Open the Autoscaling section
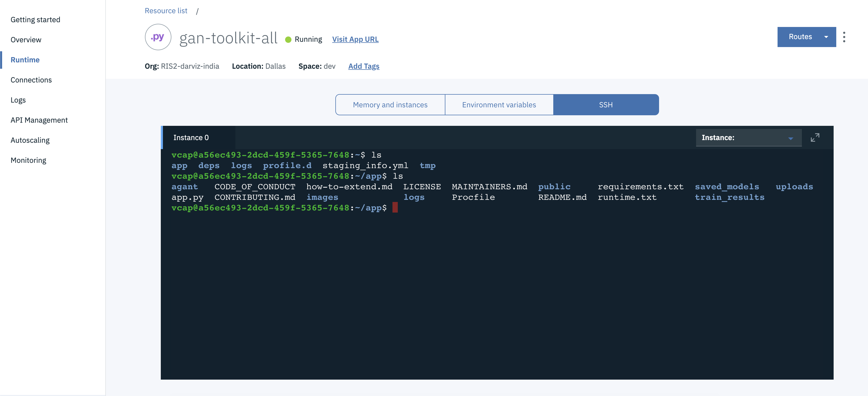Image resolution: width=868 pixels, height=396 pixels. pyautogui.click(x=29, y=139)
